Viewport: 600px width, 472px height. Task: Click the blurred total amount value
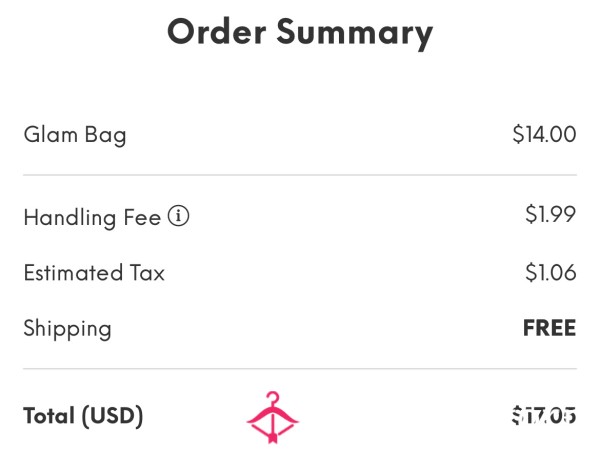pos(544,416)
